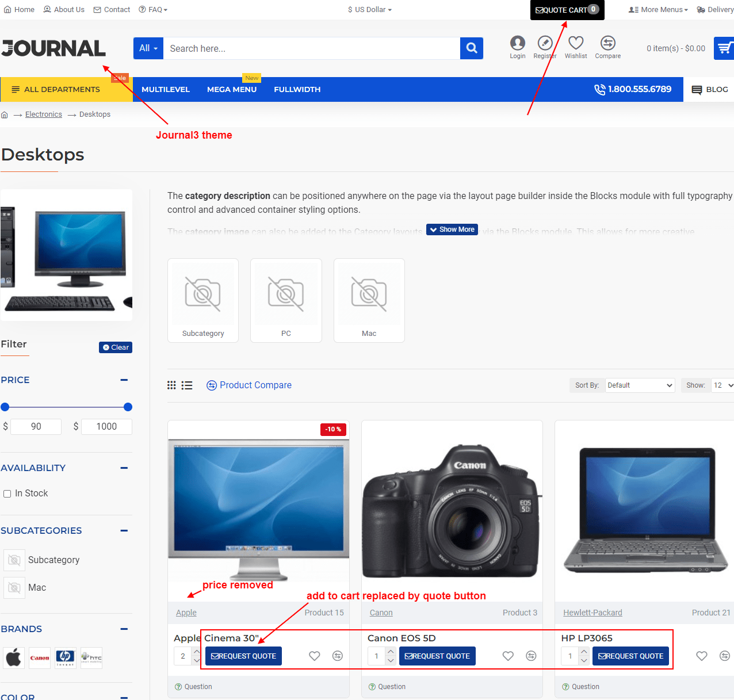734x700 pixels.
Task: Switch to grid view icon
Action: pos(171,385)
